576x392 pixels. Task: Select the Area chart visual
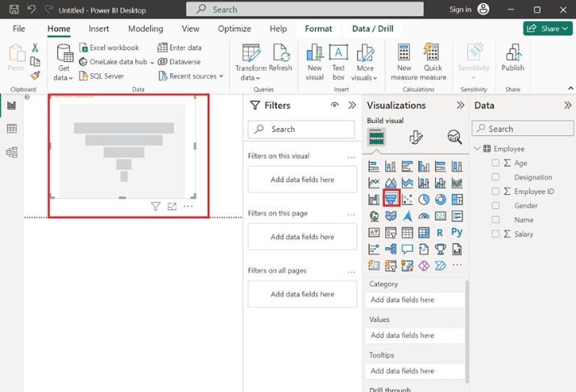pyautogui.click(x=391, y=183)
